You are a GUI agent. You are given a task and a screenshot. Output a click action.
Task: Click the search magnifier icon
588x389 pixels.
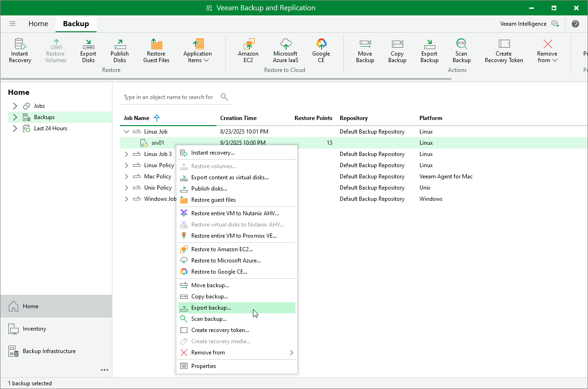point(224,97)
